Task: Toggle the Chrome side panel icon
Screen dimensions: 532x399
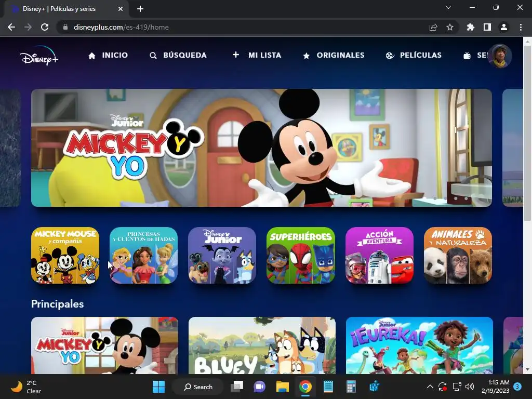Action: click(487, 27)
